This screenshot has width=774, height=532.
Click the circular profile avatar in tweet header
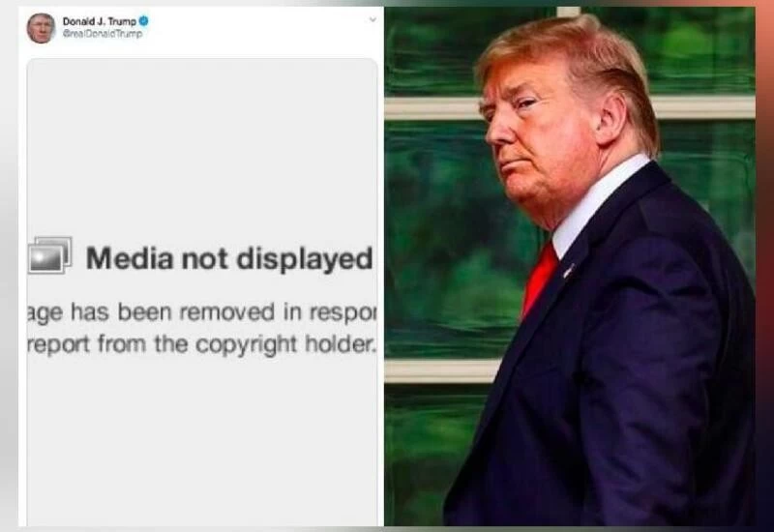coord(41,28)
